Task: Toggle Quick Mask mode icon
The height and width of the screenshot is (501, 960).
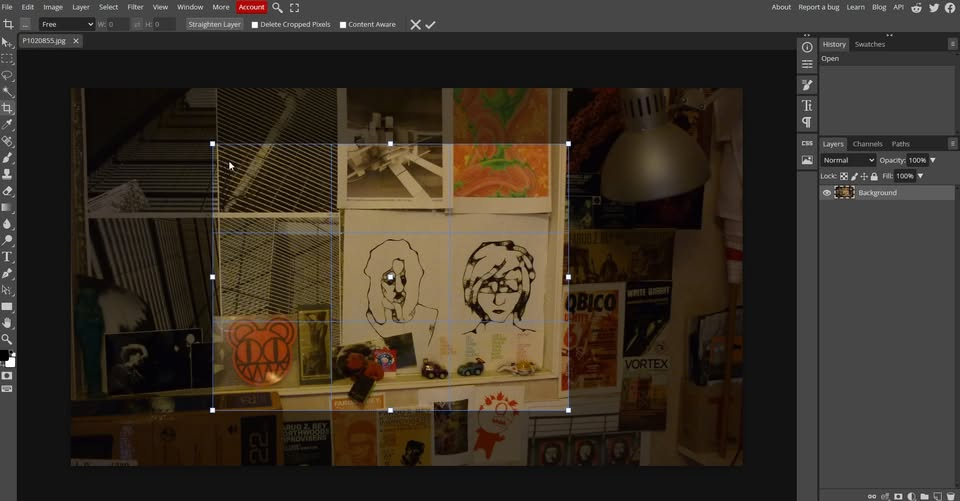Action: [x=7, y=375]
